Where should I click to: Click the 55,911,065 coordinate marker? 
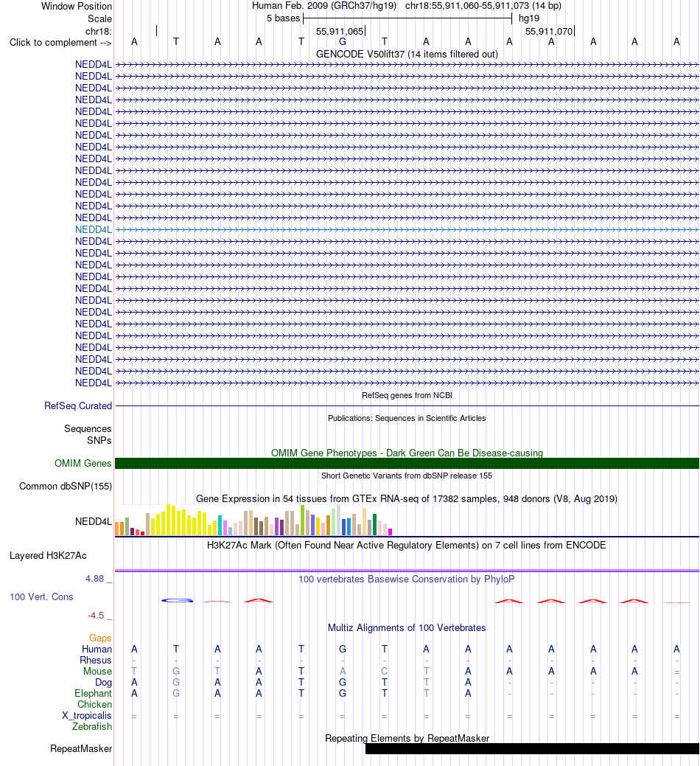[340, 31]
